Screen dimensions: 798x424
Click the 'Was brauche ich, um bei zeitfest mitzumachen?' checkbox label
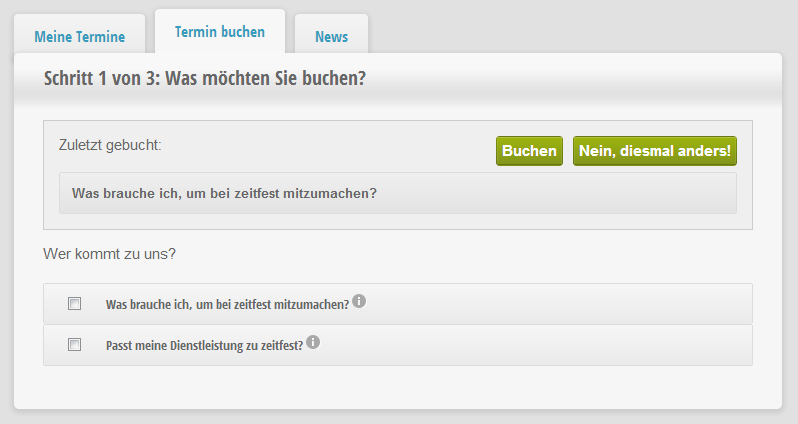click(x=227, y=304)
